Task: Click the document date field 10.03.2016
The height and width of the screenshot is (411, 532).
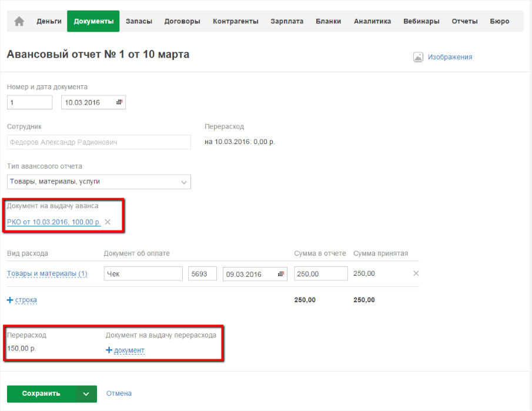Action: click(93, 102)
